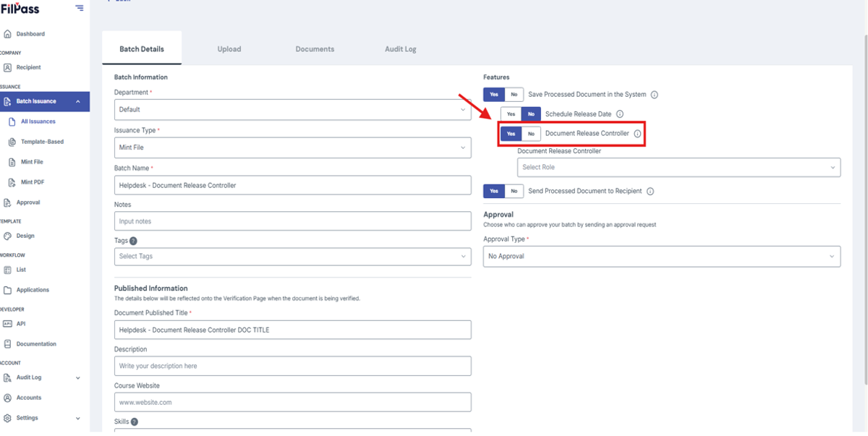This screenshot has height=436, width=868.
Task: Click the Settings gear icon
Action: click(7, 418)
